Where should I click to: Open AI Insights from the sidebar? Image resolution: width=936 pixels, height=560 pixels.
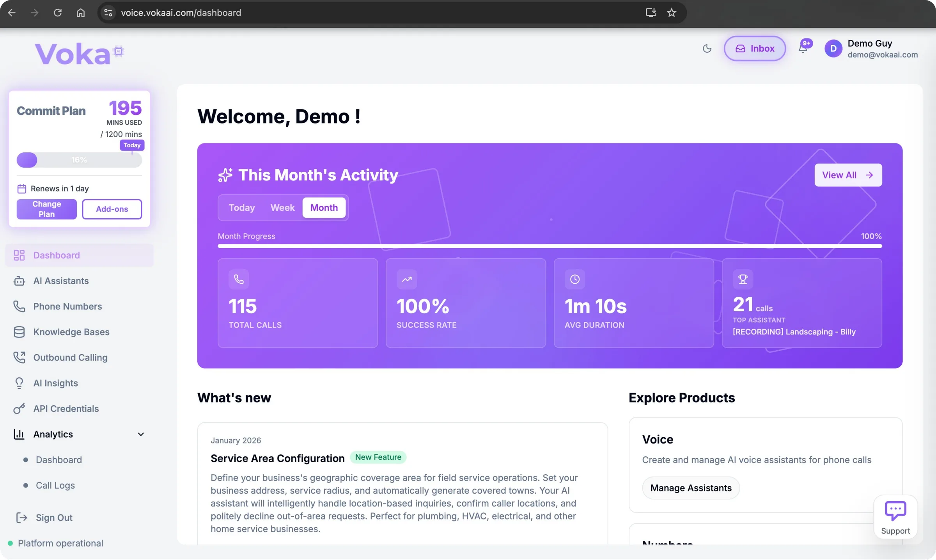coord(55,383)
